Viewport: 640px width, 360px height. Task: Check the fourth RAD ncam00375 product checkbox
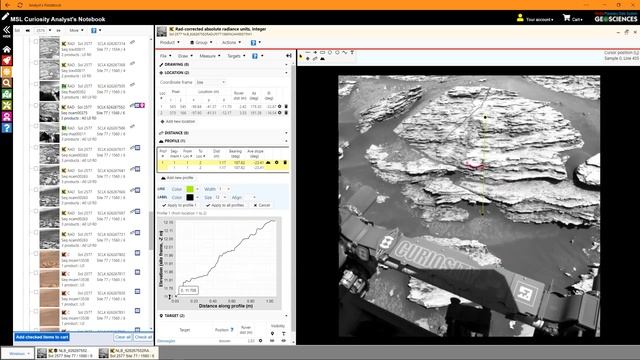point(36,105)
